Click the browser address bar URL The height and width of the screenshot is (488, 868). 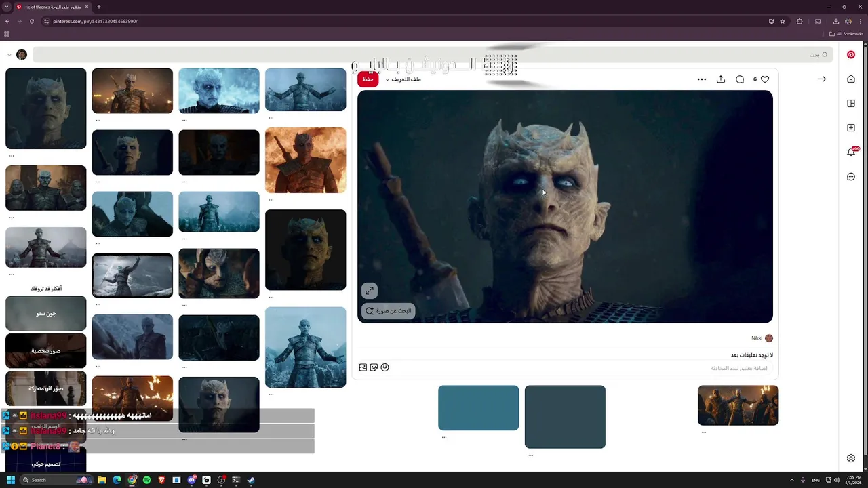95,21
